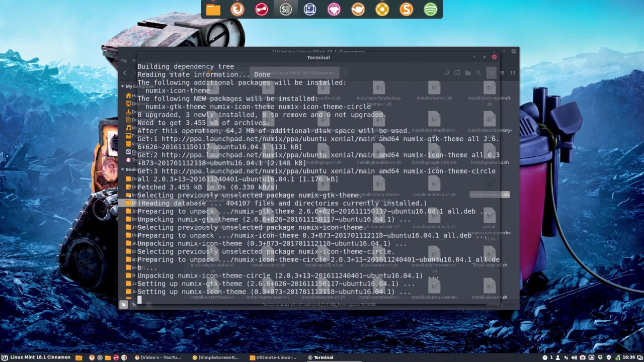Image resolution: width=644 pixels, height=362 pixels.
Task: Click the terminal cursor block on the last line
Action: 139,300
